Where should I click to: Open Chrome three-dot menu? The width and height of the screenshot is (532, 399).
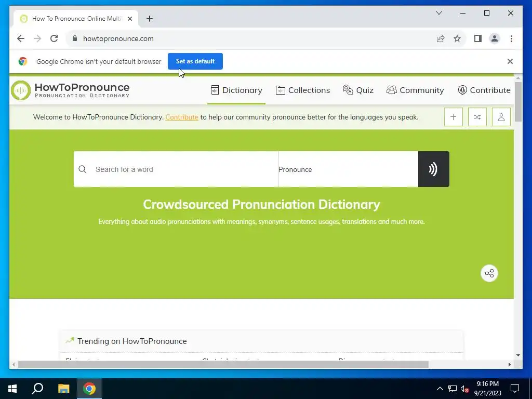point(511,38)
